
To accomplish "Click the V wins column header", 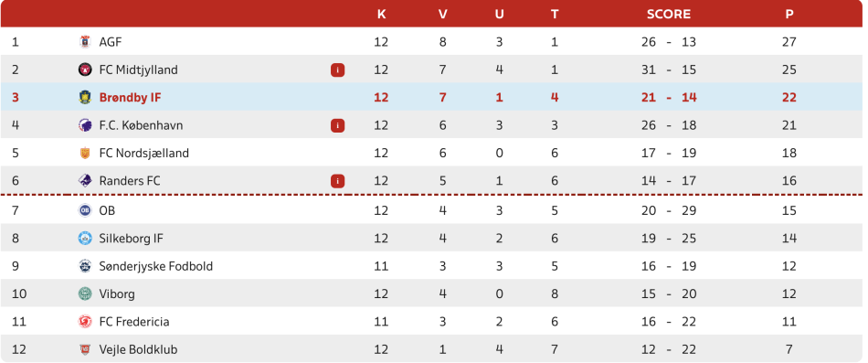I will click(443, 15).
